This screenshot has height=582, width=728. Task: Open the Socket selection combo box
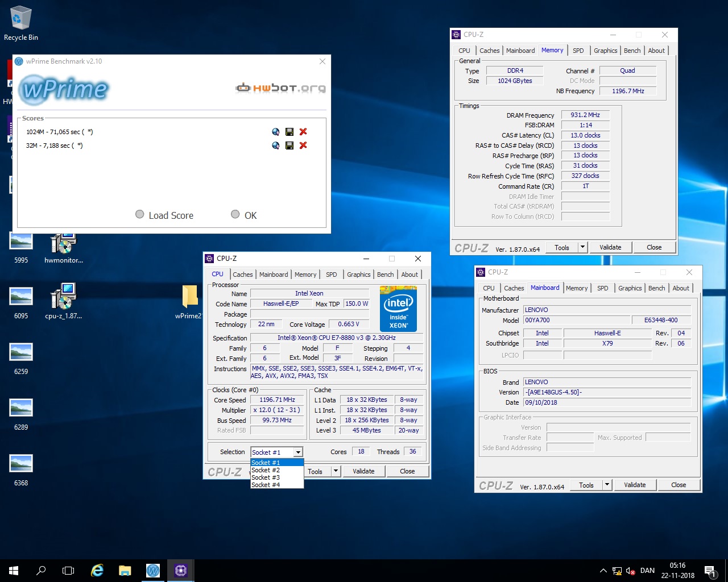coord(276,452)
